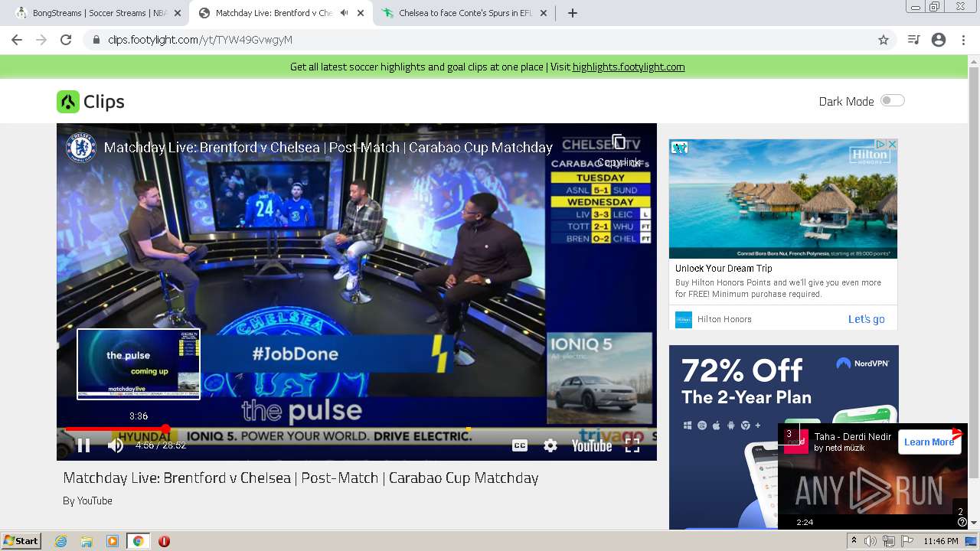The height and width of the screenshot is (551, 980).
Task: Click the taskbar clock 11:46 PM
Action: point(941,541)
